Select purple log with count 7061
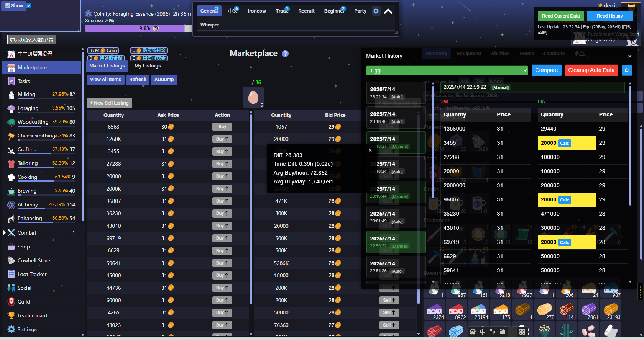This screenshot has width=644, height=340. (589, 310)
